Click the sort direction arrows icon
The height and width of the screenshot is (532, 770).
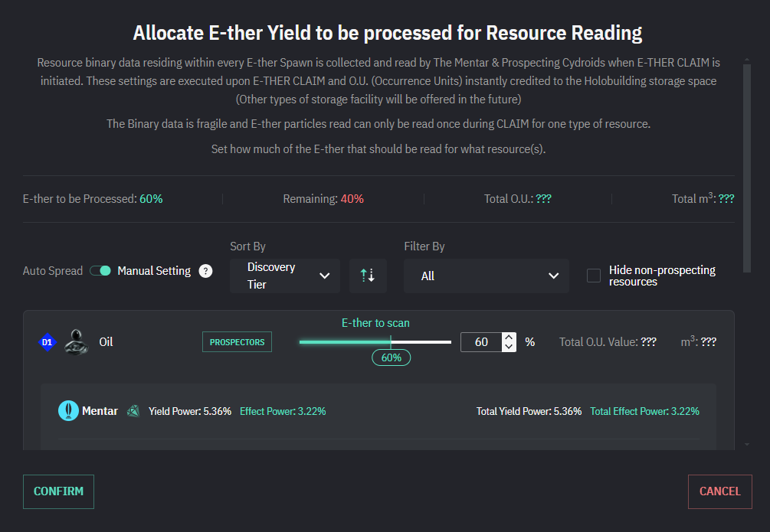(368, 276)
